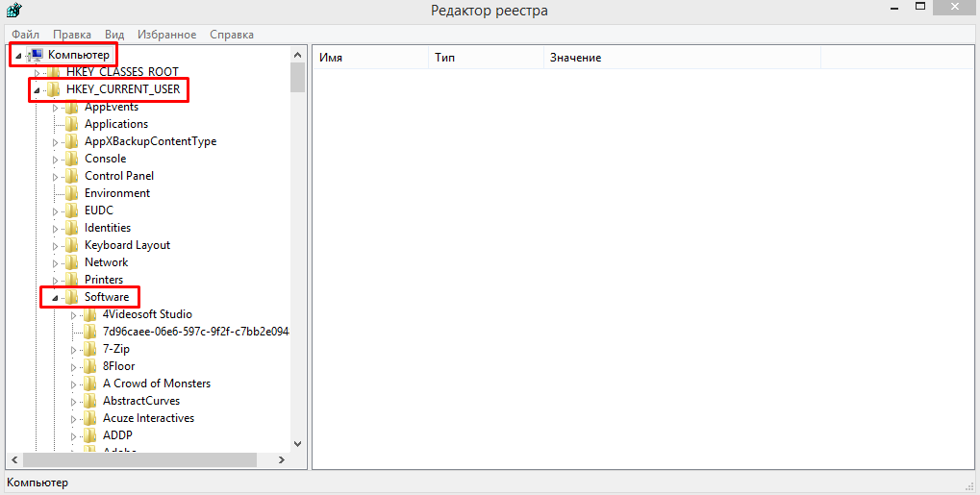Click the horizontal scroll right arrow
The width and height of the screenshot is (980, 495).
pyautogui.click(x=282, y=460)
